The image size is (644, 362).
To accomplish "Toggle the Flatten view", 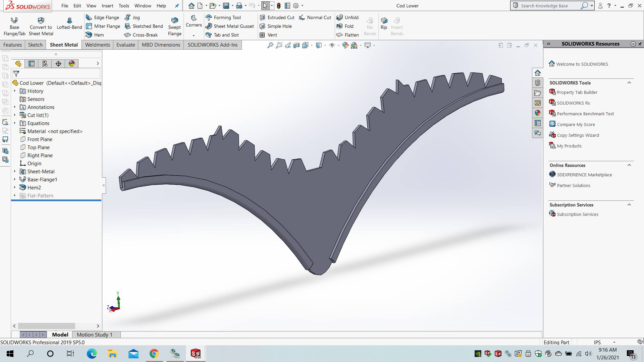I will point(347,35).
